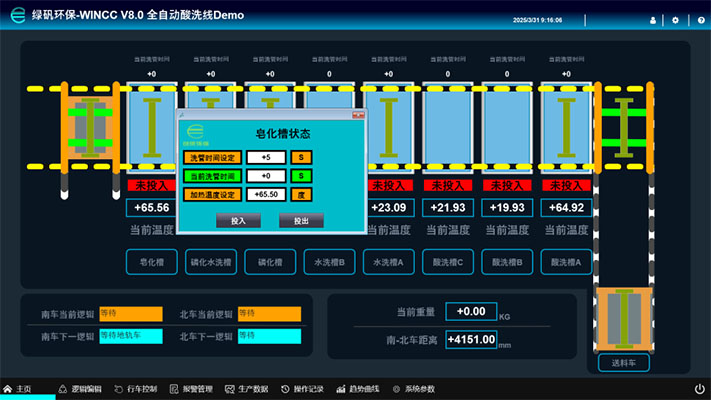
Task: Click the user account icon in header
Action: pyautogui.click(x=653, y=20)
